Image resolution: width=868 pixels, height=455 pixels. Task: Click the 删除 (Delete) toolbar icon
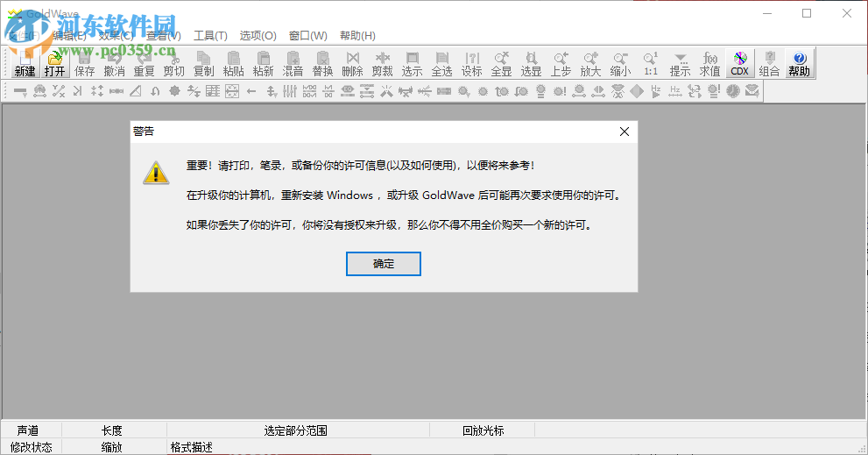pyautogui.click(x=353, y=63)
